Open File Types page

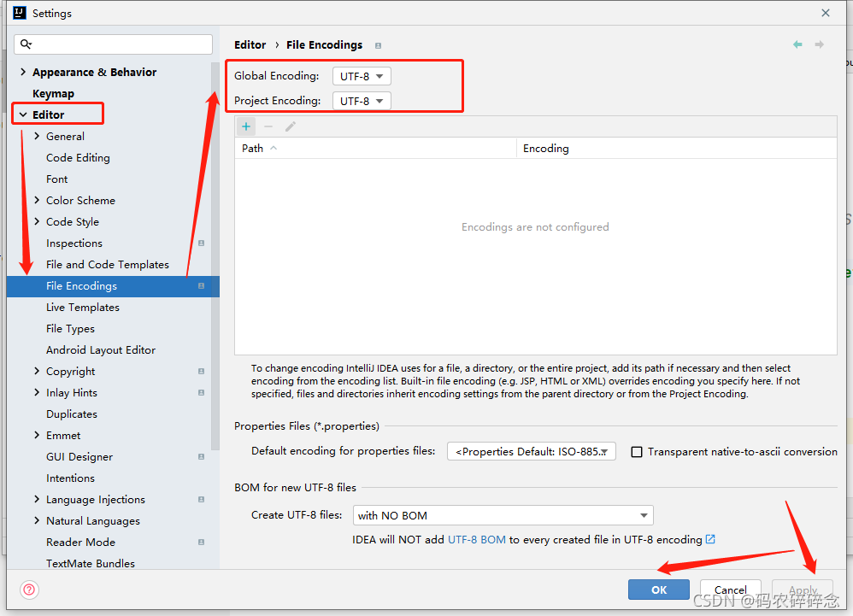point(70,328)
